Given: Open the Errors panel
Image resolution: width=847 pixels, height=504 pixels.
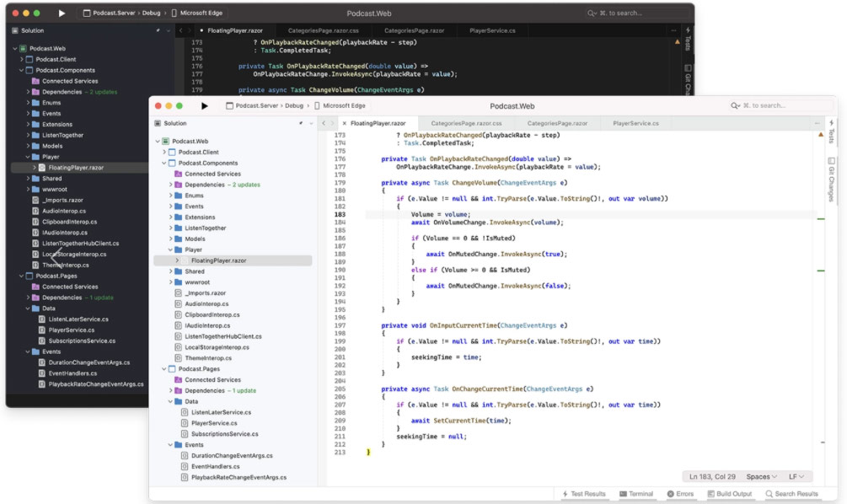Looking at the screenshot, I should tap(680, 494).
